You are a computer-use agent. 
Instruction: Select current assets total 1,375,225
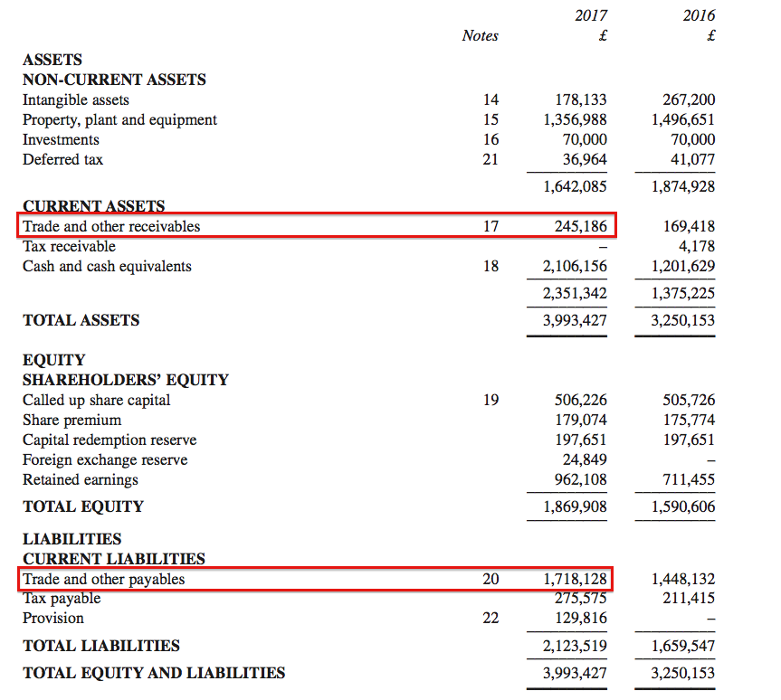[x=683, y=293]
